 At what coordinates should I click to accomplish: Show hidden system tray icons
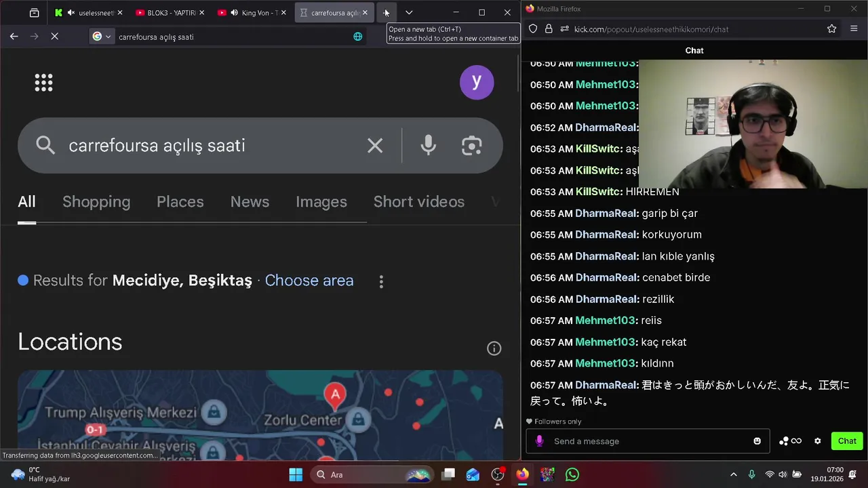point(733,474)
